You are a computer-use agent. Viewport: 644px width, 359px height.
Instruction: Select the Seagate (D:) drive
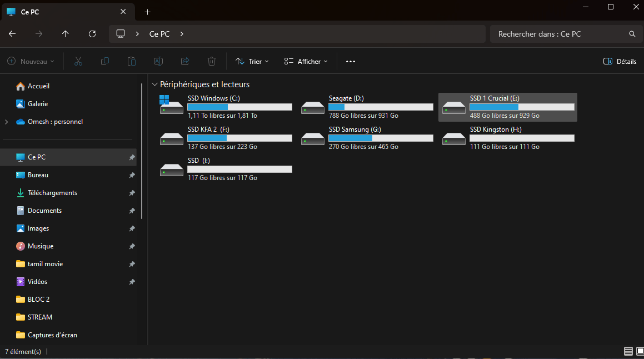click(367, 107)
